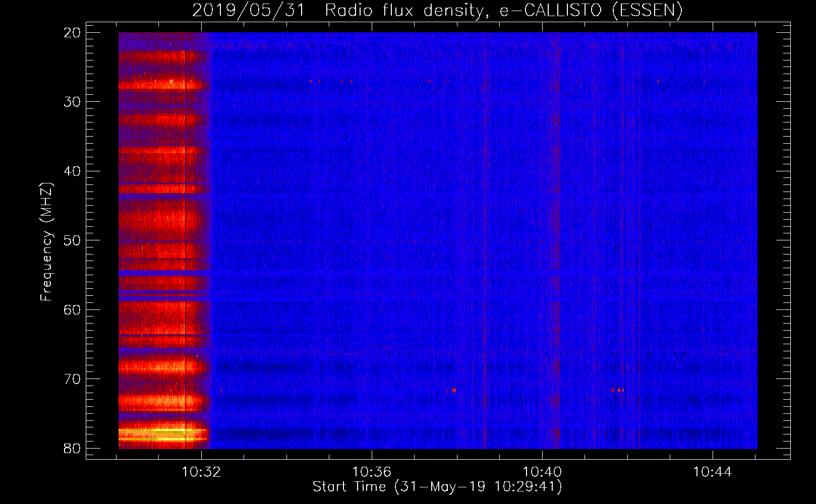
Task: Select the 70 MHz frequency tick label
Action: click(73, 379)
